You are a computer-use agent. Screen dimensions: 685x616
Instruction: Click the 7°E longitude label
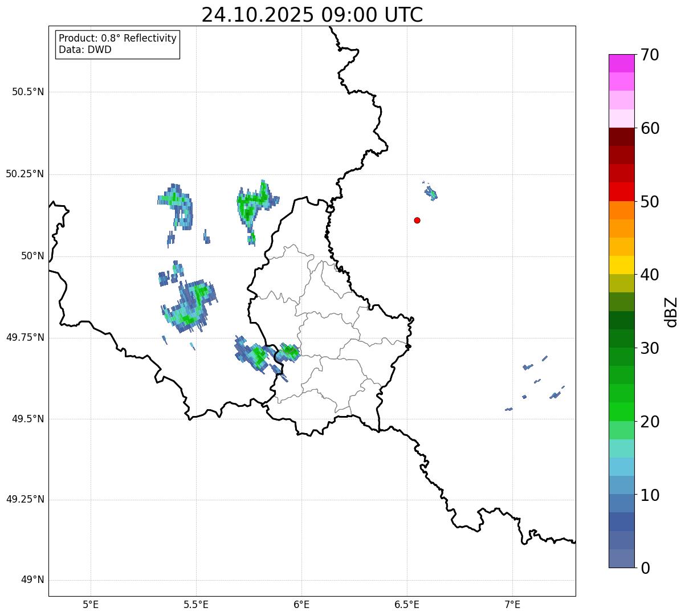[512, 605]
